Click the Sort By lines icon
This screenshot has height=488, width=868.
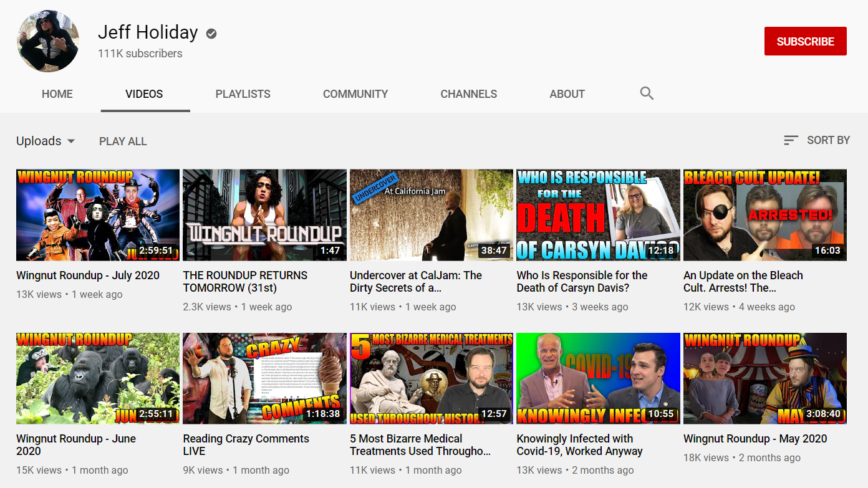[x=791, y=140]
